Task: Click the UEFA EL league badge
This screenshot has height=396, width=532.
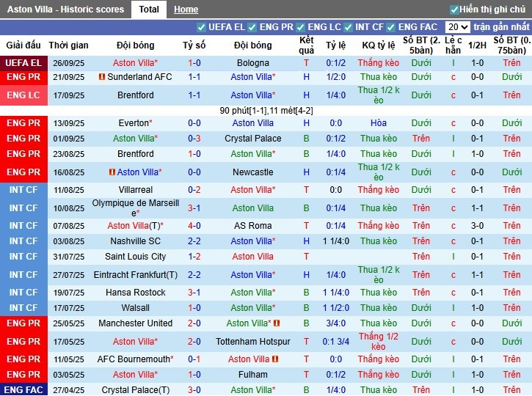Action: click(23, 63)
